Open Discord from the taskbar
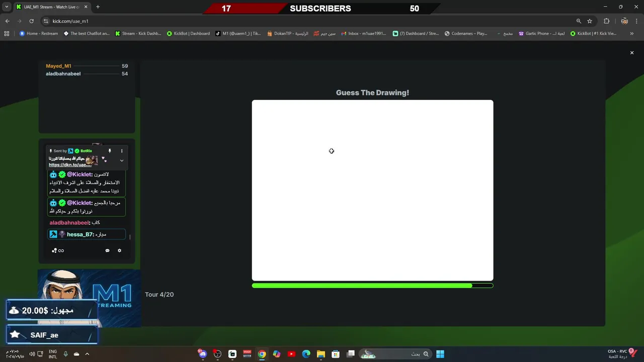 pos(203,354)
